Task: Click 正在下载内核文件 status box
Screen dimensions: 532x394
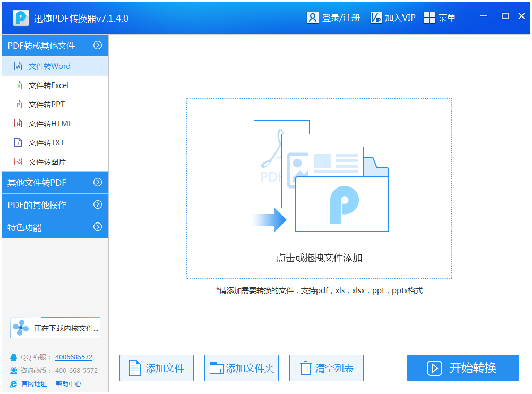Action: [55, 328]
